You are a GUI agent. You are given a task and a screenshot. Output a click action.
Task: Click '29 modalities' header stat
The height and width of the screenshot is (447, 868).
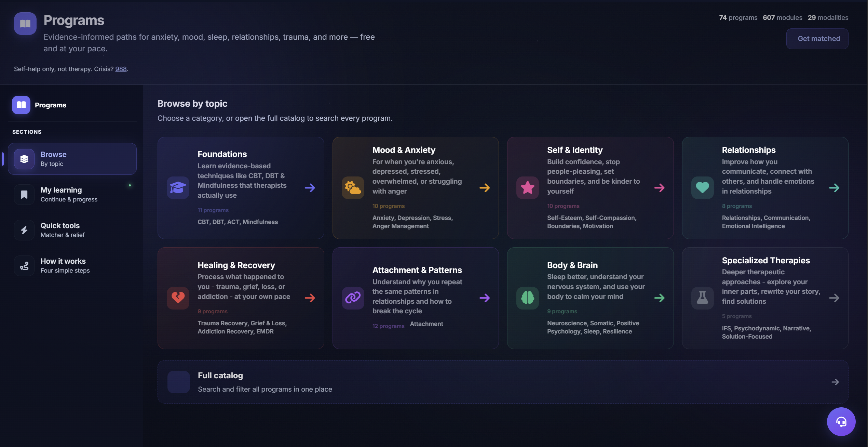pos(828,18)
